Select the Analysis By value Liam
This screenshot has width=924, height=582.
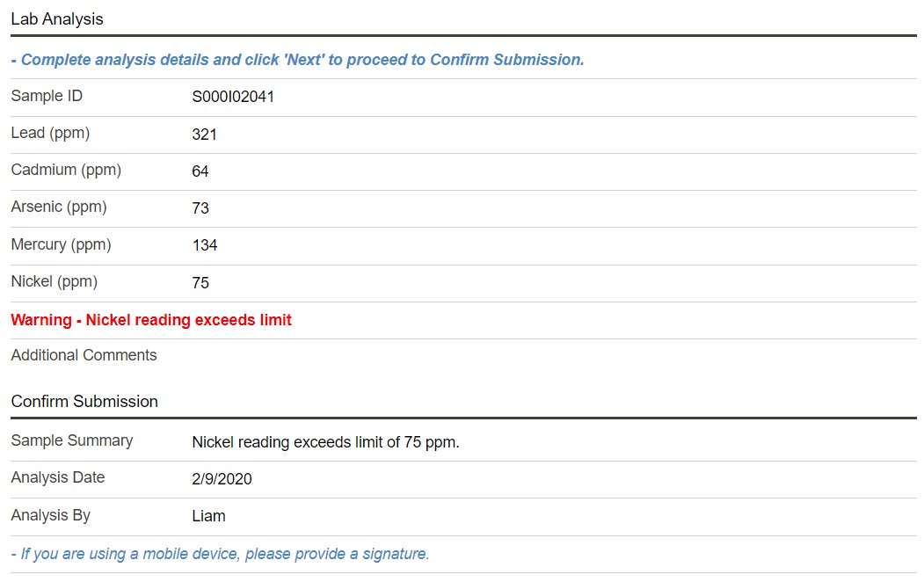(208, 516)
